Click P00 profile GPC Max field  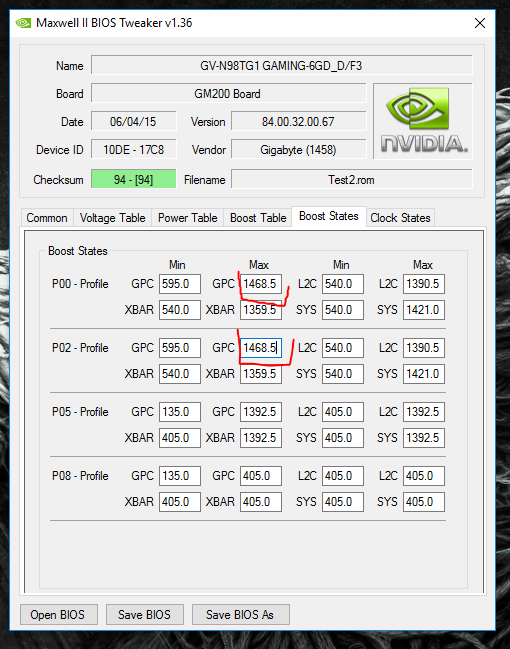261,284
